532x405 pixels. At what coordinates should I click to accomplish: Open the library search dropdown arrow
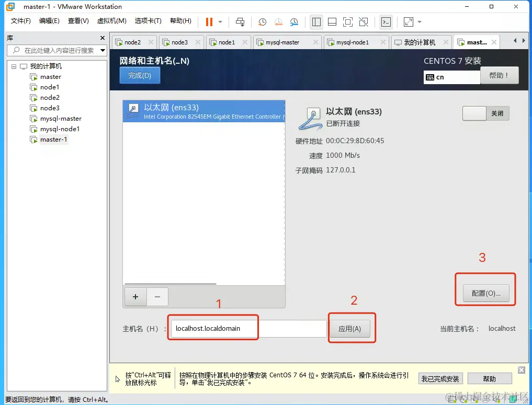tap(103, 51)
